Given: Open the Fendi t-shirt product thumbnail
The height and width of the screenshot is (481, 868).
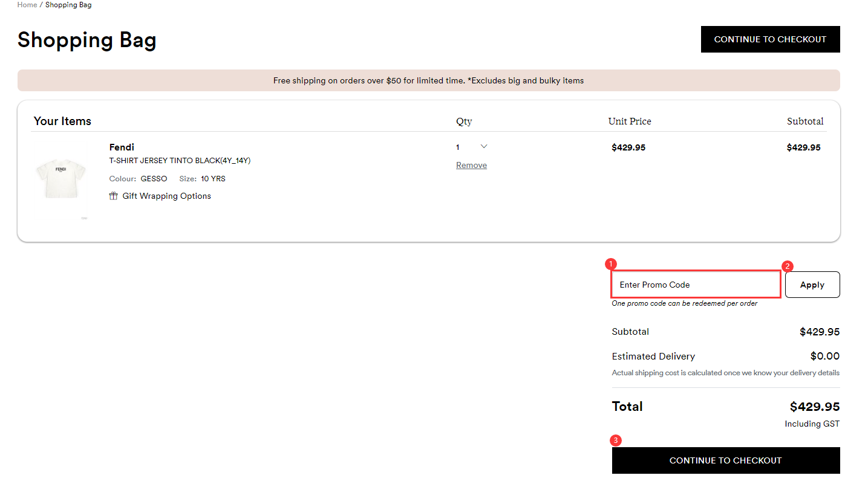Looking at the screenshot, I should 61,179.
